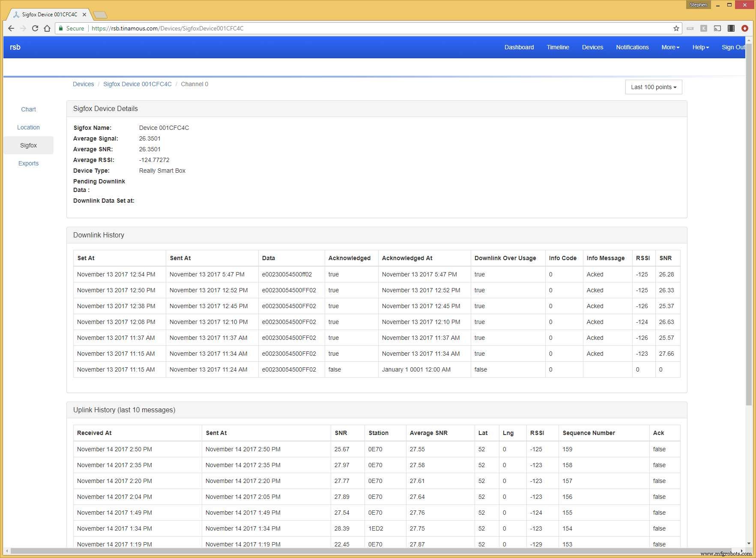
Task: Reload the page with refresh icon
Action: point(35,28)
